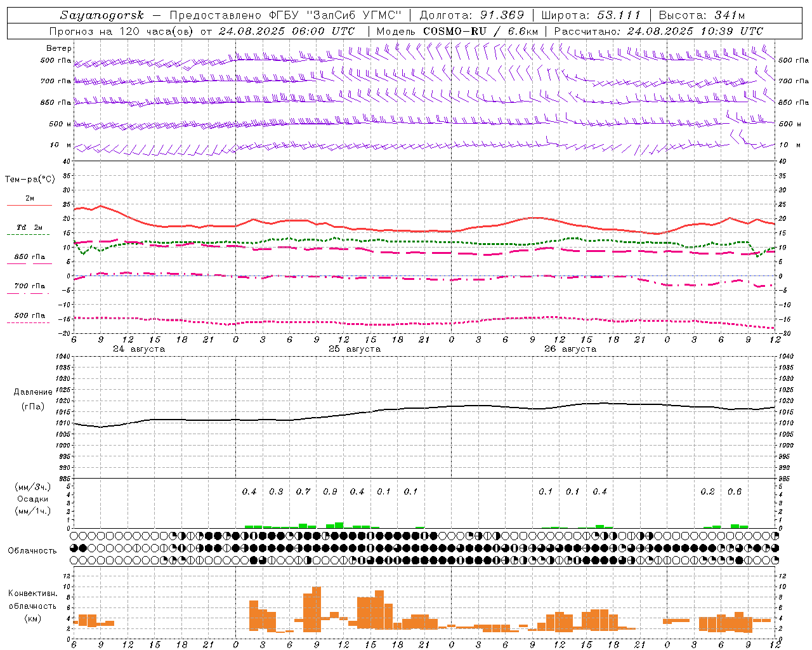Click the 25 августа date label
812x650 pixels.
click(355, 349)
